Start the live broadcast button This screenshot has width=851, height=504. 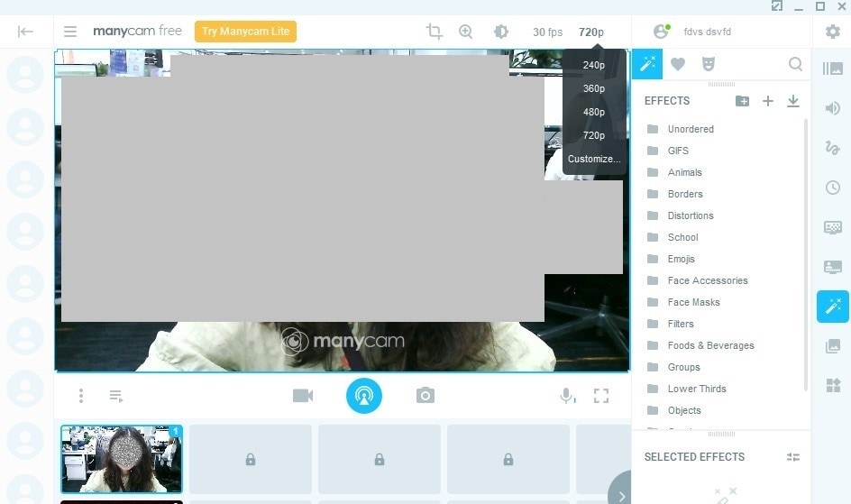363,396
